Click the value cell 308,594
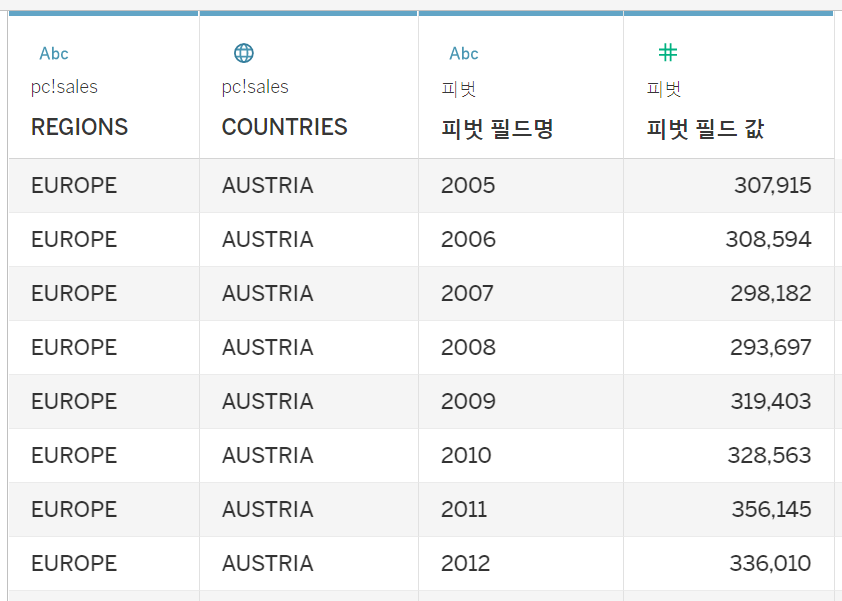Image resolution: width=842 pixels, height=601 pixels. click(729, 240)
